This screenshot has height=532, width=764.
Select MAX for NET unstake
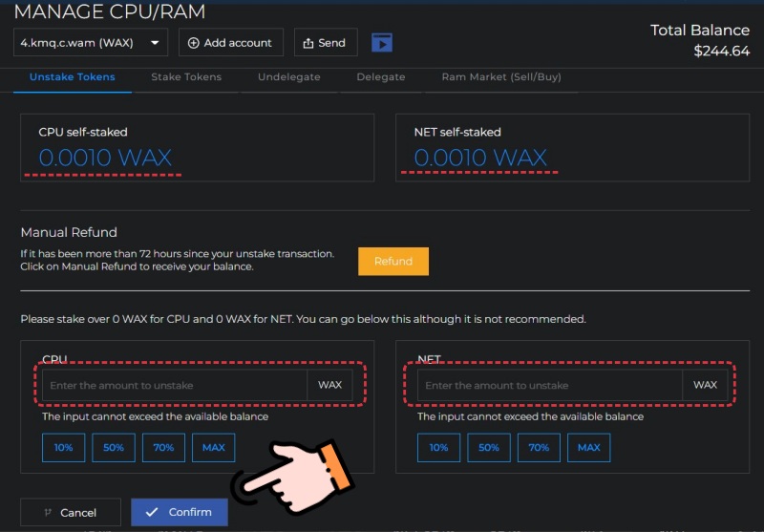pyautogui.click(x=588, y=447)
